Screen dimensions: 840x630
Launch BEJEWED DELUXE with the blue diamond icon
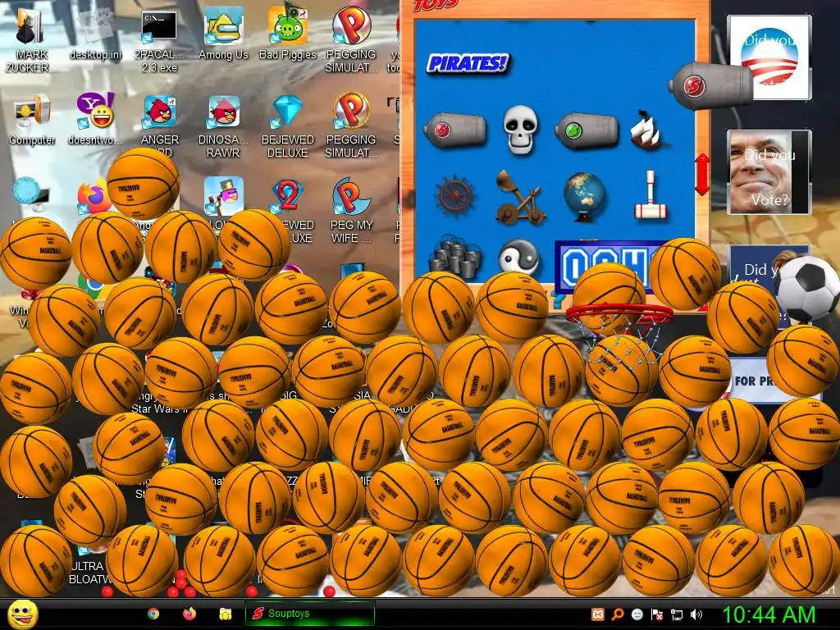288,126
